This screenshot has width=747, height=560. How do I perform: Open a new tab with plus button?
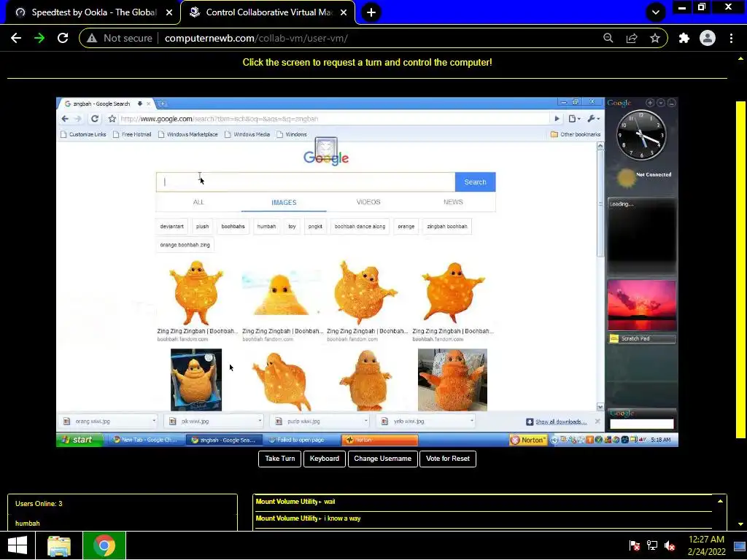371,12
